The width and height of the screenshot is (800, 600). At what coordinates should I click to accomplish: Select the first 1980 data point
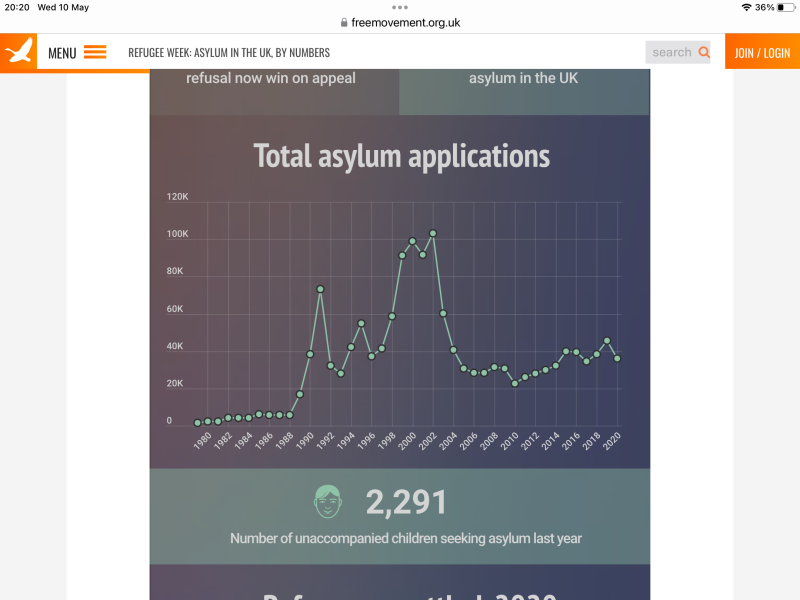click(x=198, y=422)
